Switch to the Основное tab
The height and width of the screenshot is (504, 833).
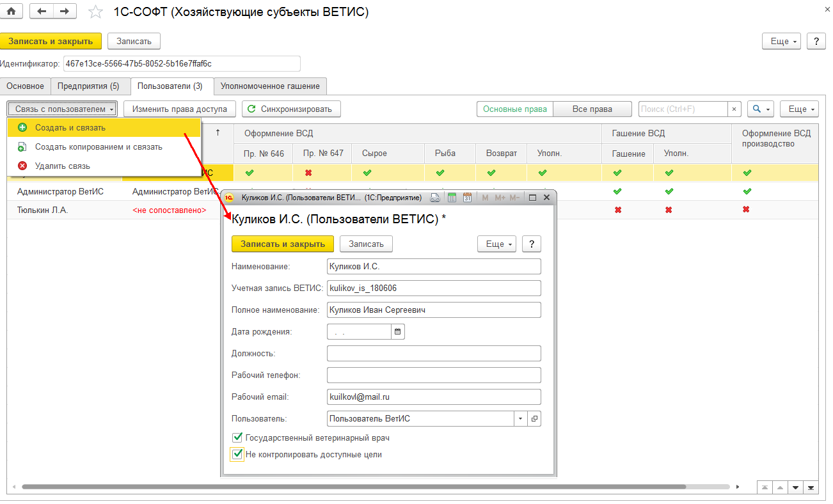pyautogui.click(x=25, y=86)
